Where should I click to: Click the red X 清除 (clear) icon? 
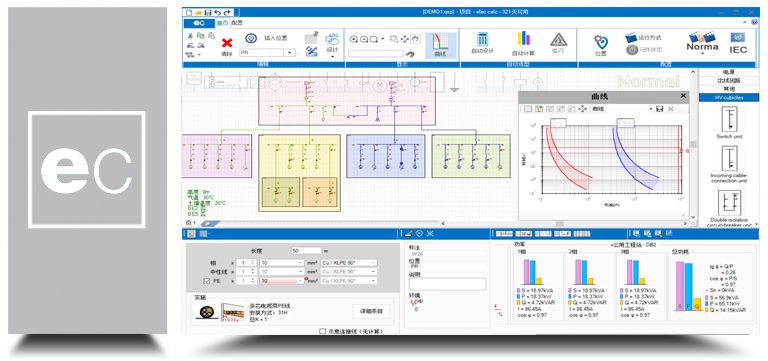[x=227, y=43]
